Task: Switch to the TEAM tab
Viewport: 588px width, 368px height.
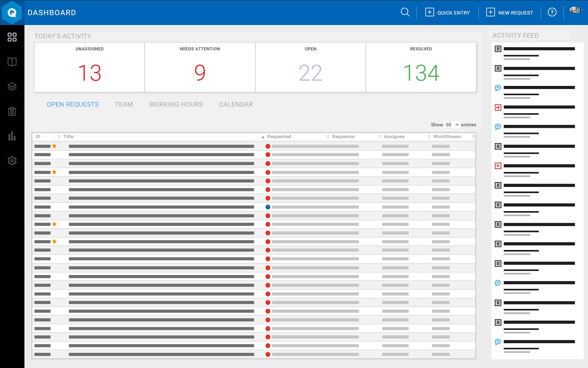Action: tap(124, 104)
